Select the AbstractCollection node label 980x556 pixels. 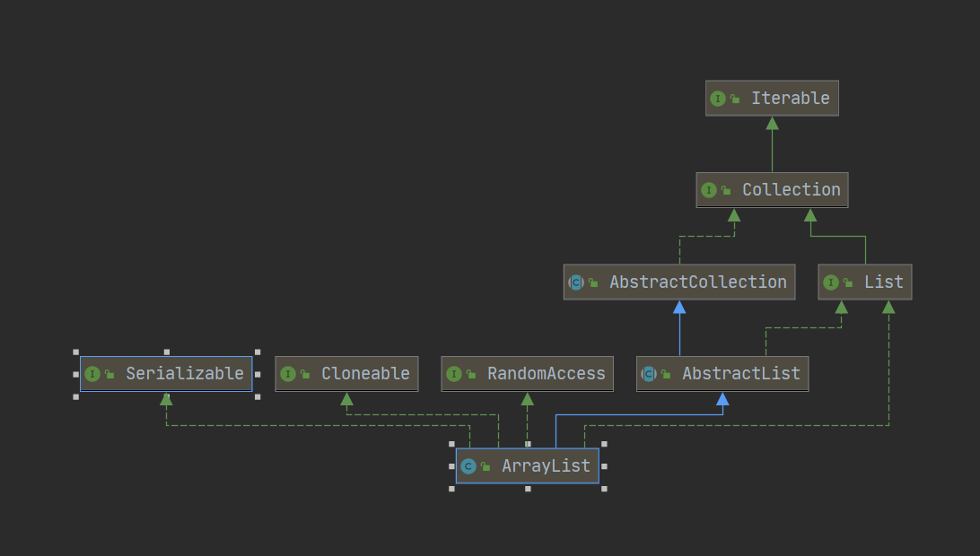point(697,282)
